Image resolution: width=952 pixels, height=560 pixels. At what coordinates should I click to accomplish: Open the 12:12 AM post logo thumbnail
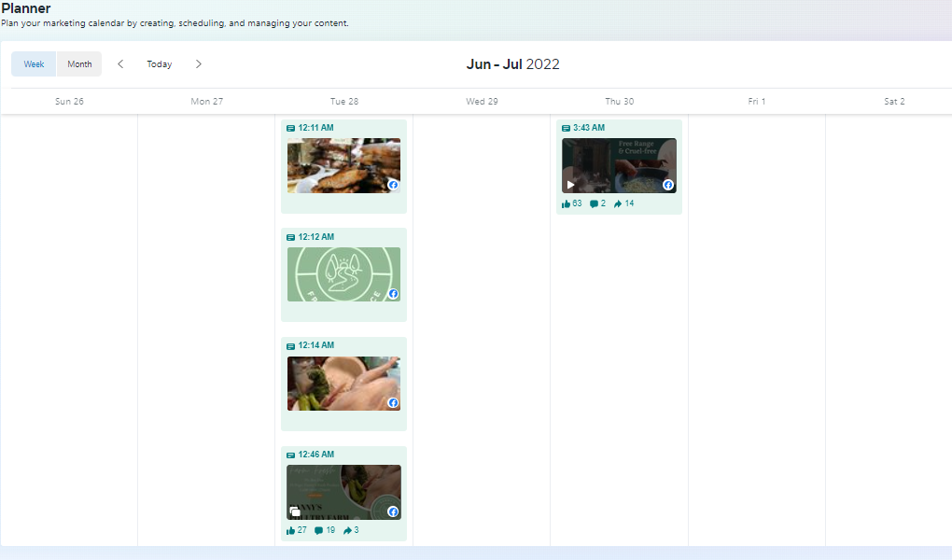(x=343, y=273)
